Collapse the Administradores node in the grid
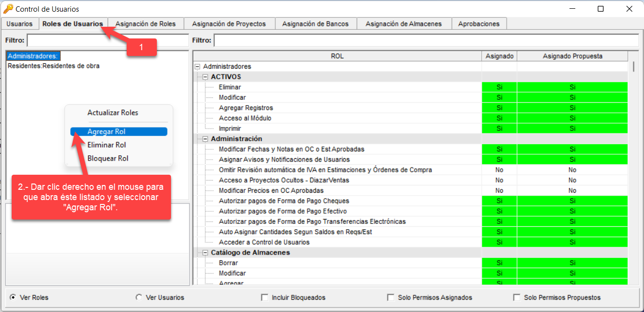Screen dimensions: 644x312 tap(198, 66)
